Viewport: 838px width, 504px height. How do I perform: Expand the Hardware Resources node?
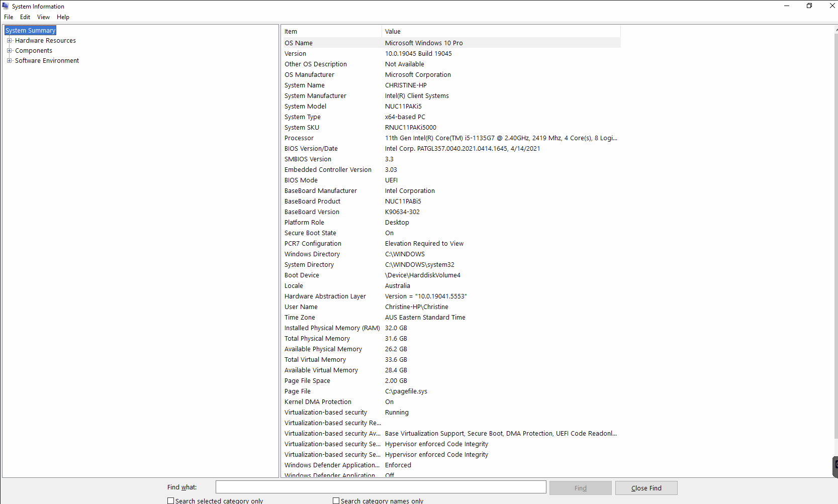point(9,41)
